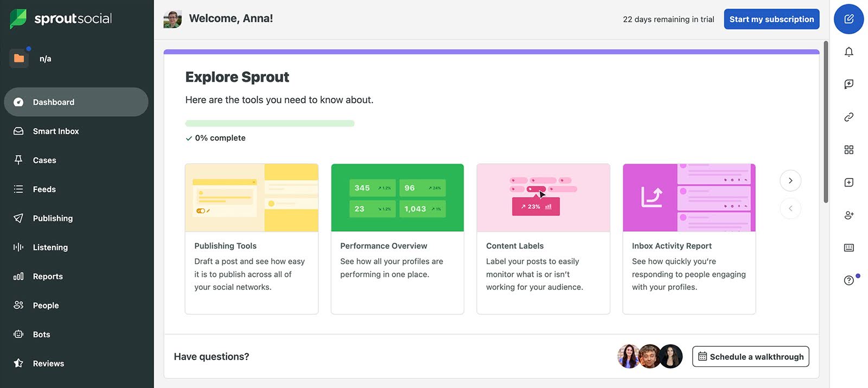Open Listening in the sidebar

[x=76, y=247]
